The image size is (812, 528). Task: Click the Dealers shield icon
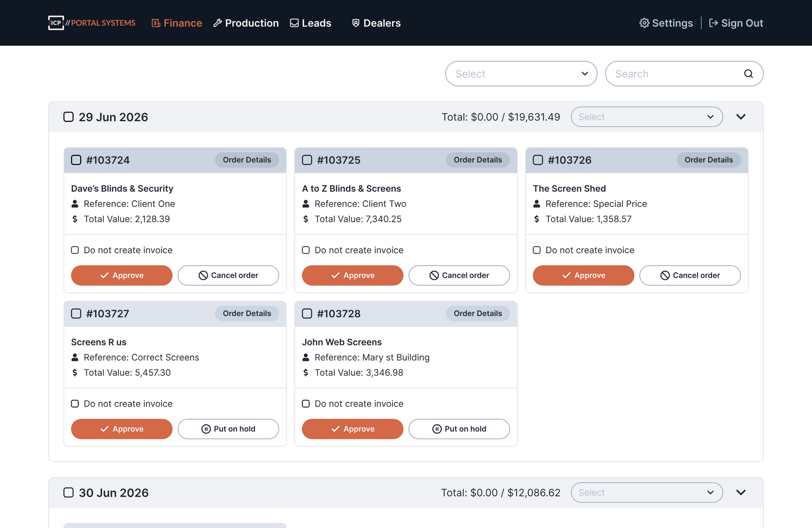(356, 23)
